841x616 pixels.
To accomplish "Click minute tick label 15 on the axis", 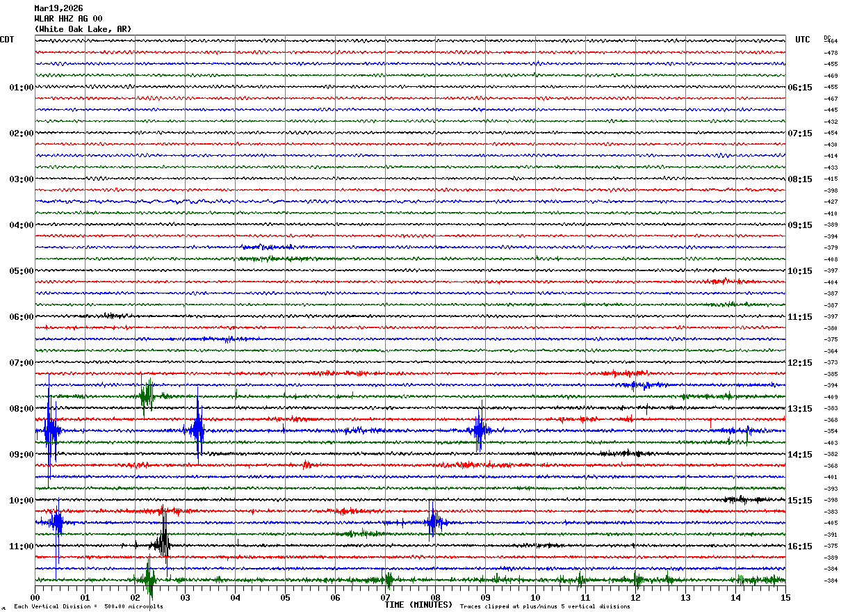I will tap(785, 597).
